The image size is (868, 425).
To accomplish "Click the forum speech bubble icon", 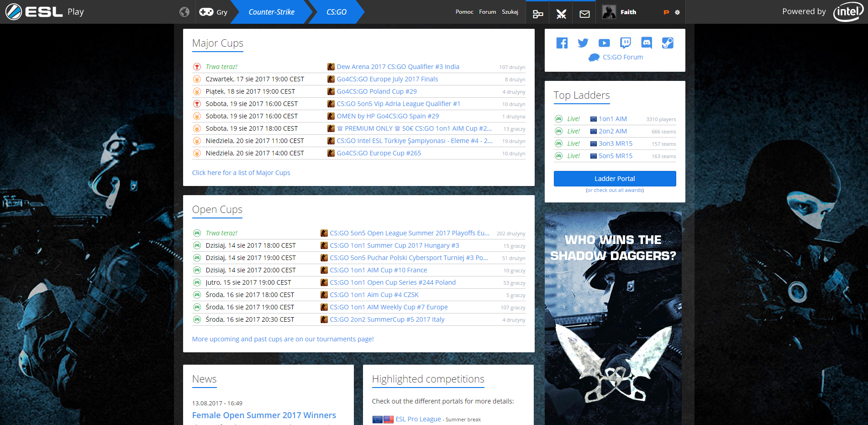I will click(x=594, y=58).
